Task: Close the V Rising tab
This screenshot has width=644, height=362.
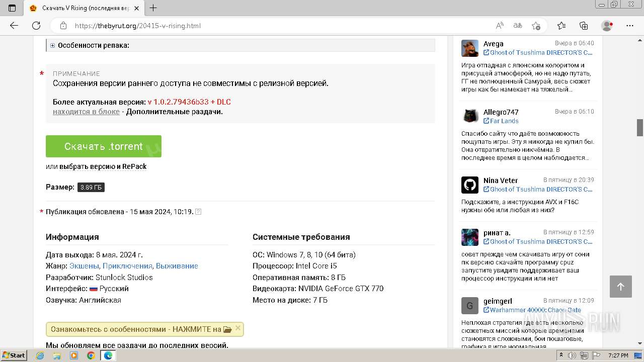Action: 136,8
